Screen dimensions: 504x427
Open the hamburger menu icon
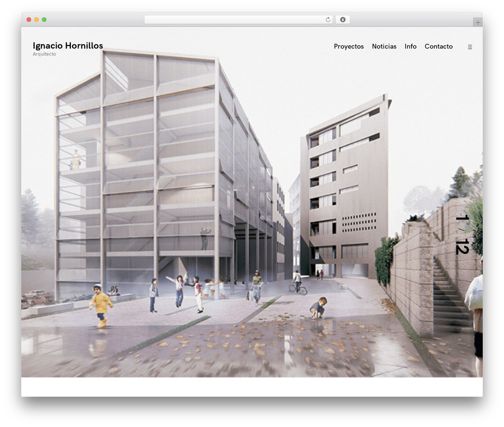coord(470,47)
